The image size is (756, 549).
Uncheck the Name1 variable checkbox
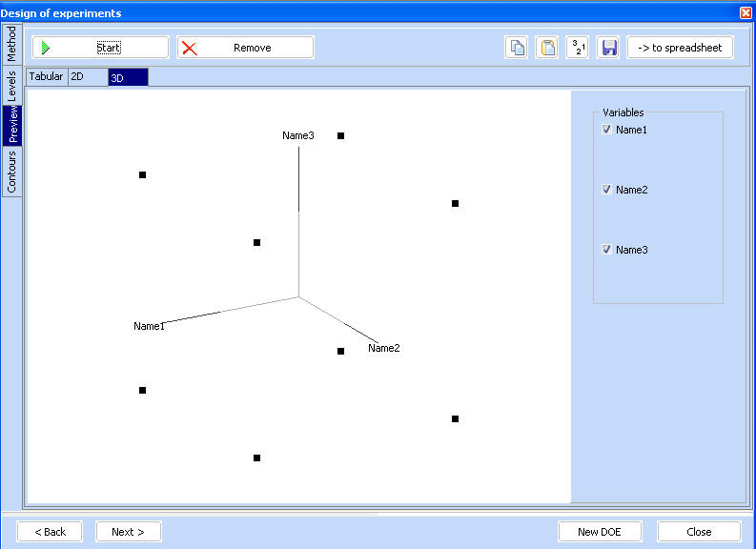pyautogui.click(x=607, y=130)
